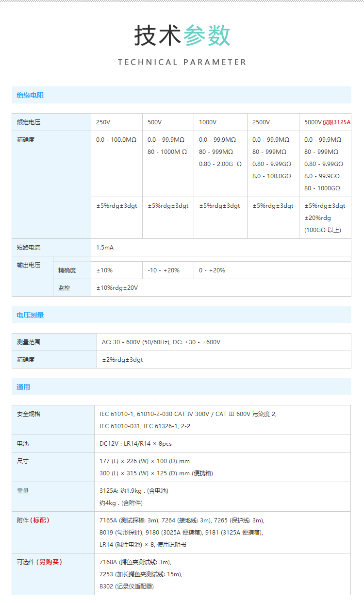Select the 电压测量 section header

coord(30,315)
